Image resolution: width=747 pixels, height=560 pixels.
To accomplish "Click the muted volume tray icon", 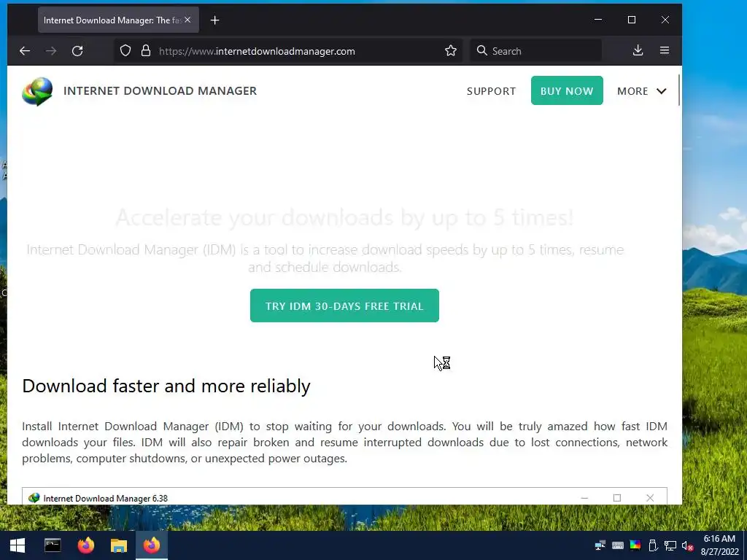I will tap(687, 545).
